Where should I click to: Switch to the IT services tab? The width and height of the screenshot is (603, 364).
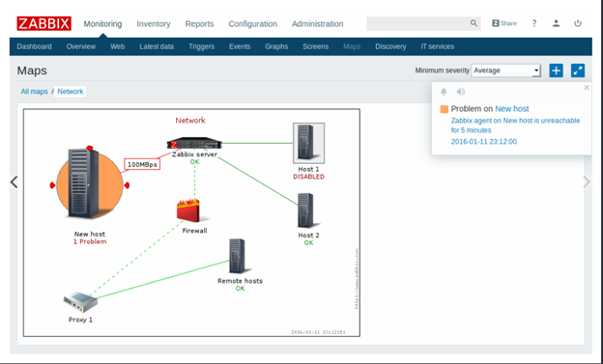tap(437, 46)
